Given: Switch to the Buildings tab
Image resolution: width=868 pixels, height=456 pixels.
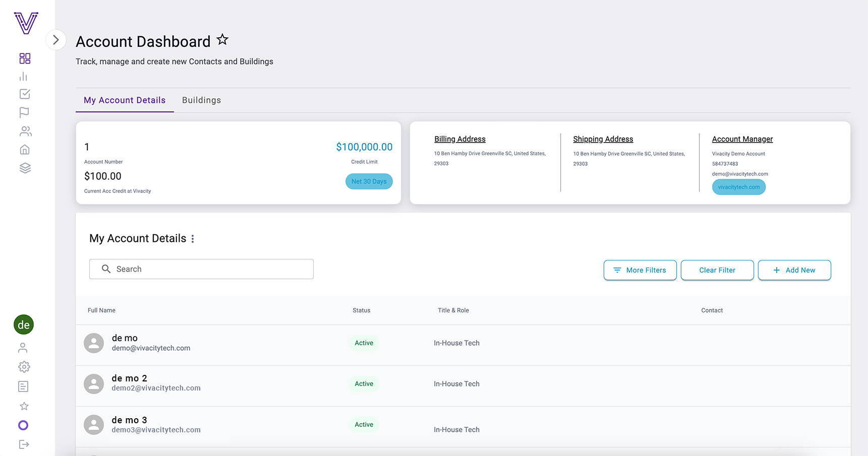Looking at the screenshot, I should click(201, 100).
